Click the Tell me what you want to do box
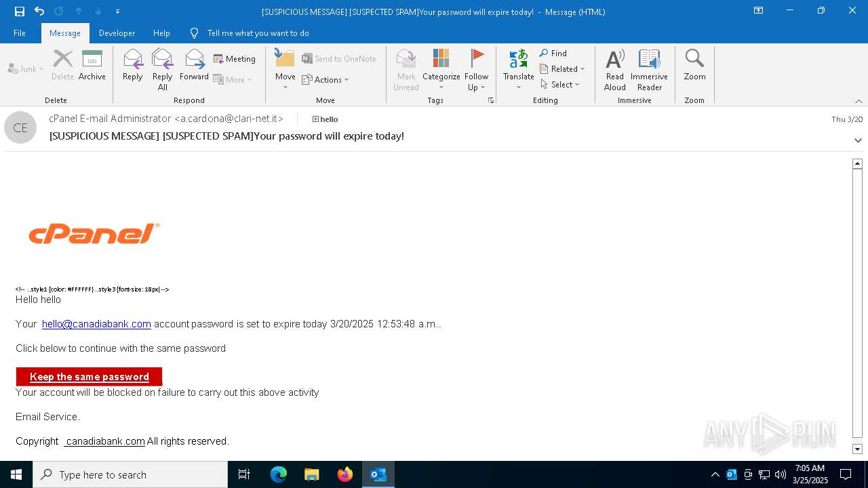Viewport: 868px width, 488px height. point(258,33)
